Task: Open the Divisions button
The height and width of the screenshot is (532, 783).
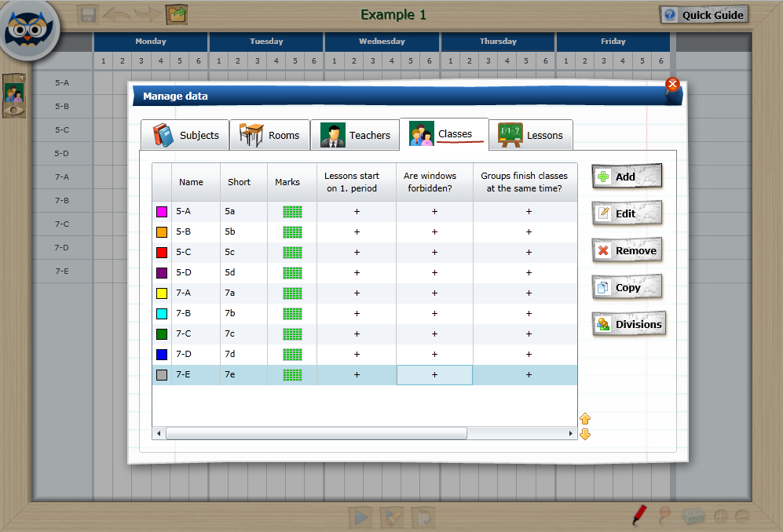Action: coord(629,324)
